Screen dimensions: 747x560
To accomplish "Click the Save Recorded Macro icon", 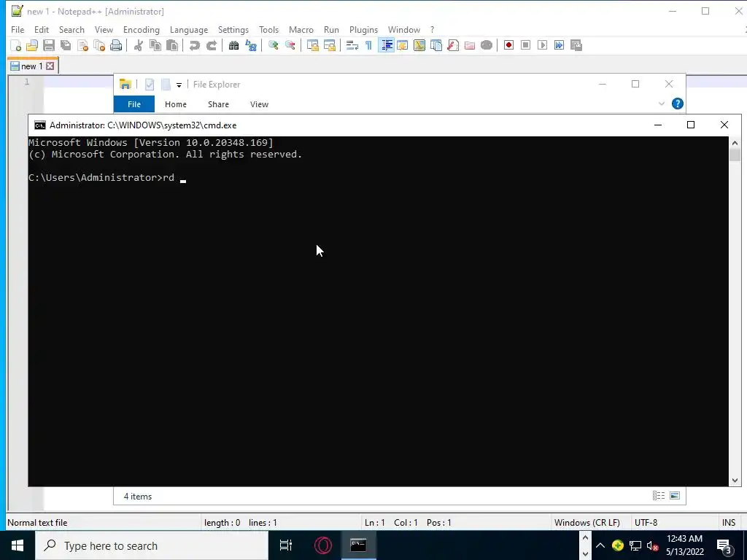I will pos(576,45).
